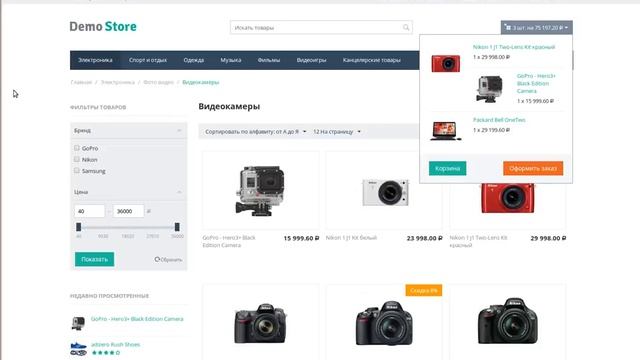The height and width of the screenshot is (360, 640).
Task: Click recently viewed GoPro thumbnail
Action: click(x=78, y=323)
